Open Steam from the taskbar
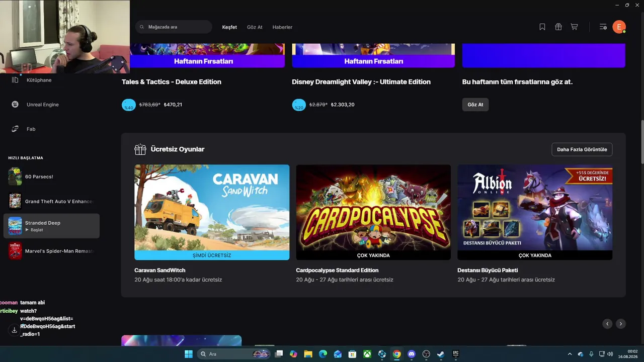Image resolution: width=644 pixels, height=362 pixels. tap(441, 354)
